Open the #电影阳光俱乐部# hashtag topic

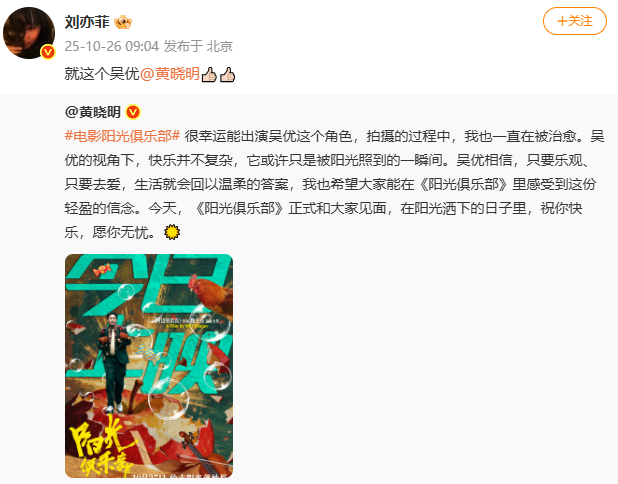pos(122,136)
